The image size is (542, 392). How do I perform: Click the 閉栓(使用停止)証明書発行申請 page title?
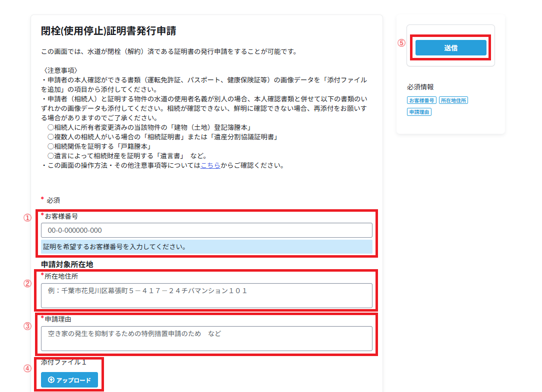point(108,31)
